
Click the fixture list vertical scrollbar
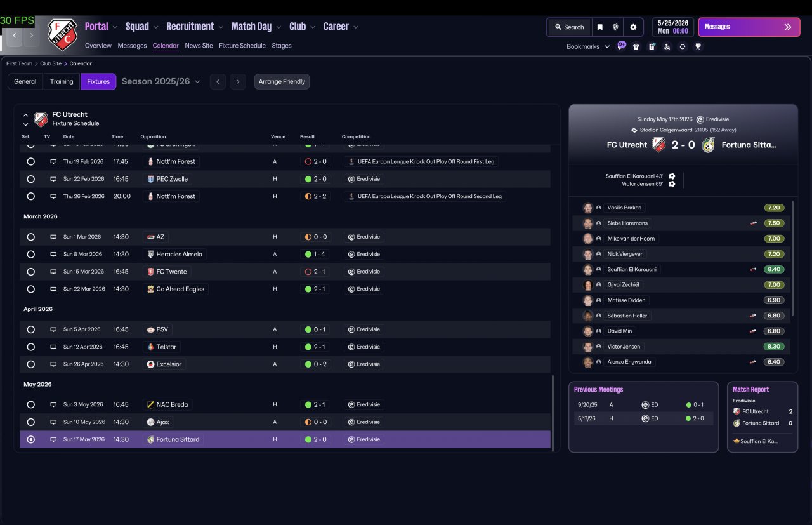click(x=553, y=413)
